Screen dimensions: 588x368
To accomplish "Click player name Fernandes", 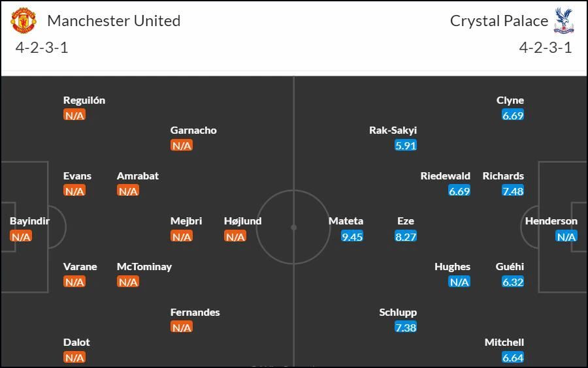I will tap(195, 313).
